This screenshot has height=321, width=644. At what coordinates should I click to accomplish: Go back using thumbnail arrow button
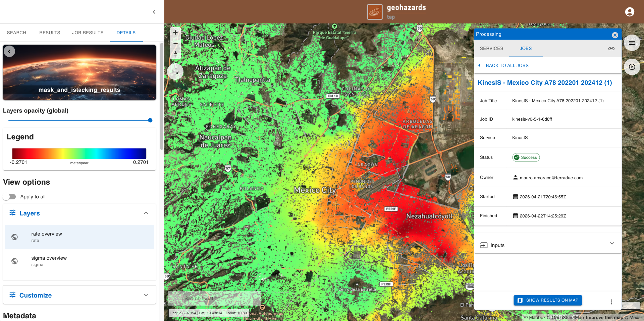point(9,51)
